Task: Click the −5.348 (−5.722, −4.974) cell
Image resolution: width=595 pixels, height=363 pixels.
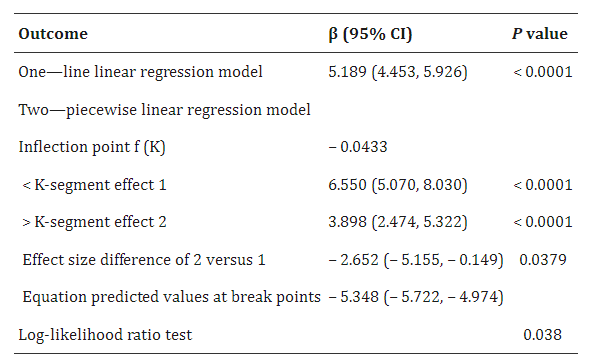Action: (416, 297)
